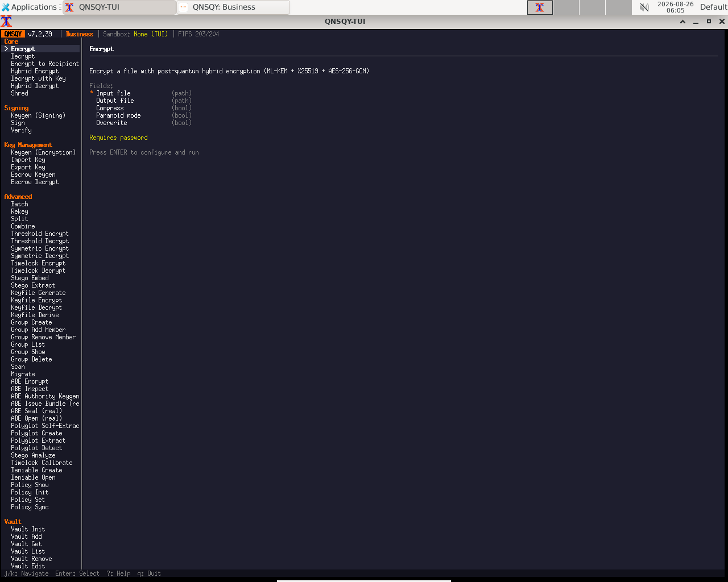Select Keyfile Derive
This screenshot has height=582, width=728.
tap(35, 315)
